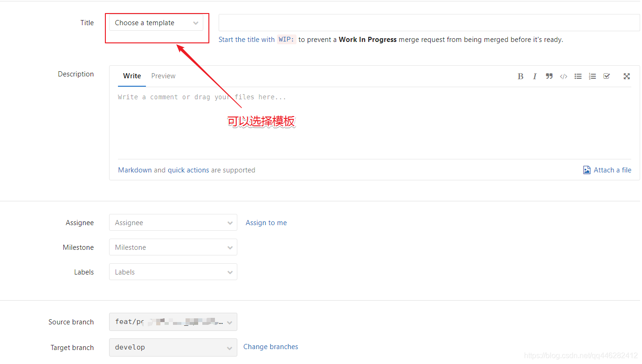Click the WIP: code hint text
The image size is (642, 364).
287,40
